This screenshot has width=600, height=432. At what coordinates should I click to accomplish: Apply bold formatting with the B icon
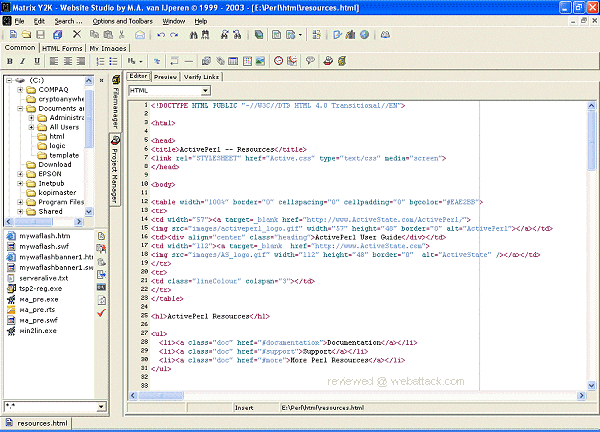point(10,61)
